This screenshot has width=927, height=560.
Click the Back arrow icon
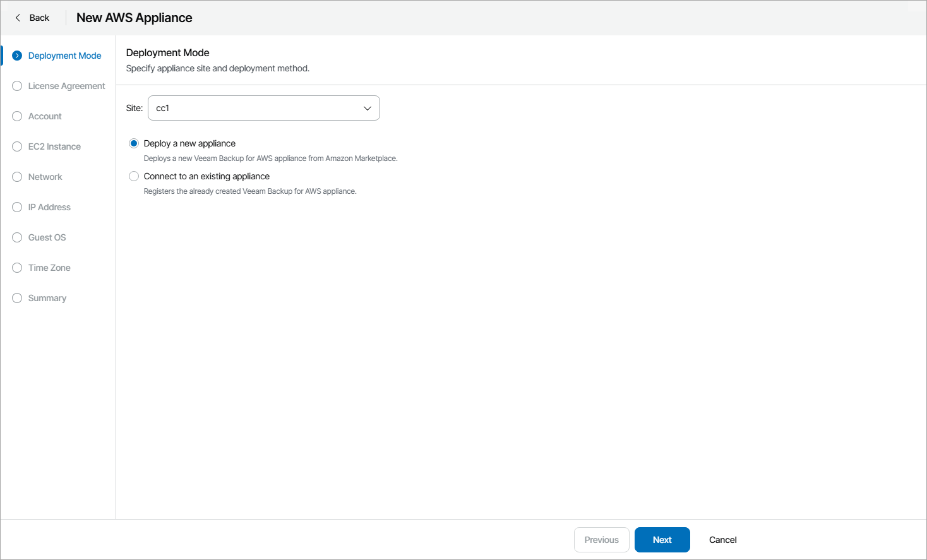(18, 18)
